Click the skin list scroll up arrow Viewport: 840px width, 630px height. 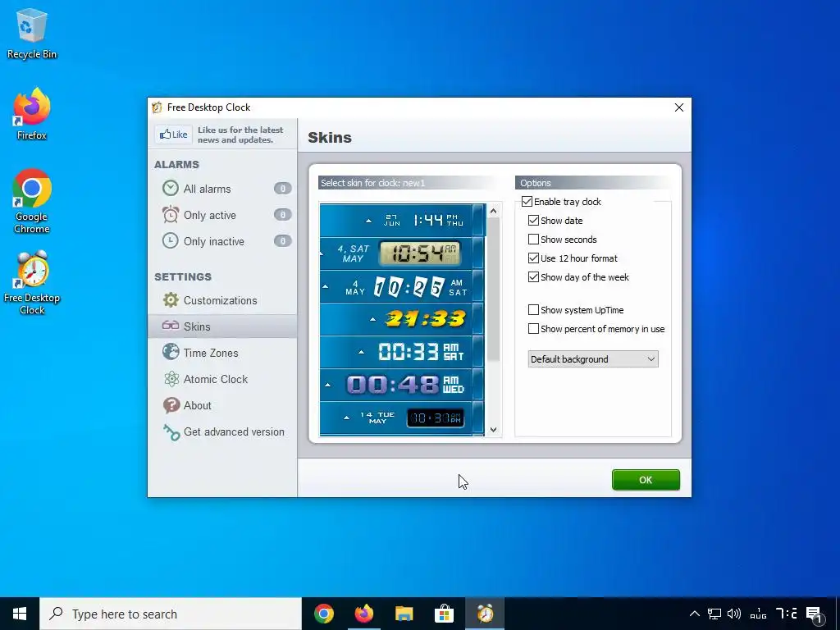click(x=493, y=211)
